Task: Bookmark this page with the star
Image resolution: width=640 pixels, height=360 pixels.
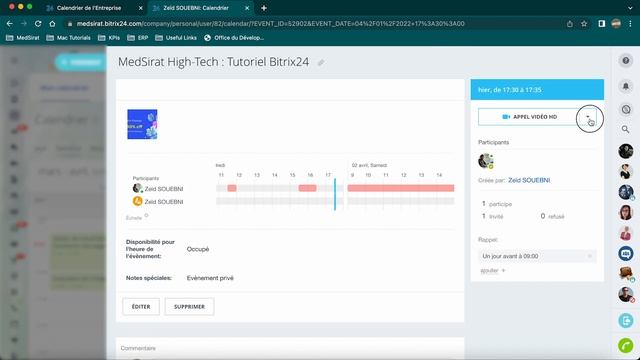Action: pyautogui.click(x=584, y=24)
